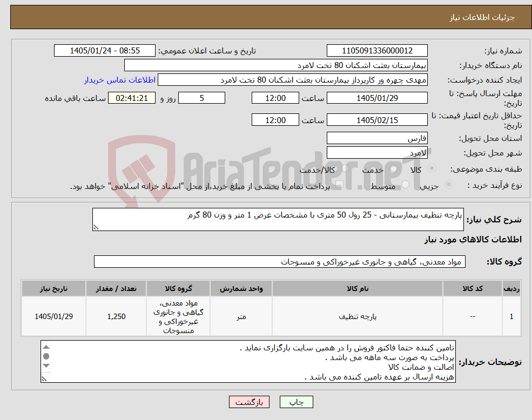Screen dimensions: 532x420
Task: Click the response deadline date 1405/01/29 field
Action: click(x=377, y=98)
